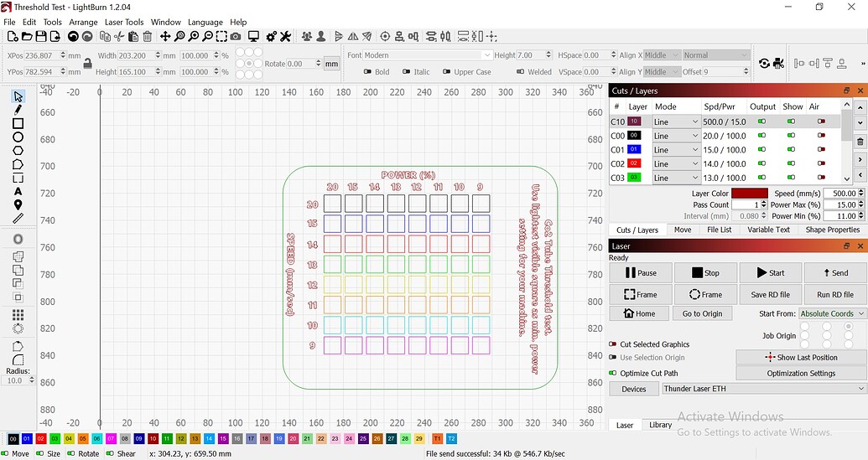Viewport: 868px width, 460px height.
Task: Open Device Settings wrench icon
Action: (x=285, y=37)
